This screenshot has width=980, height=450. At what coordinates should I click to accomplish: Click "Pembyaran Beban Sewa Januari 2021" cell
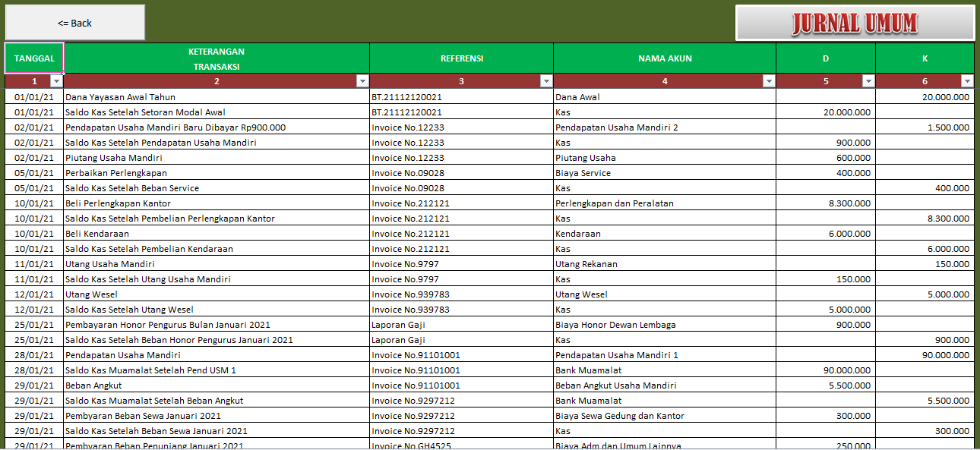[217, 416]
